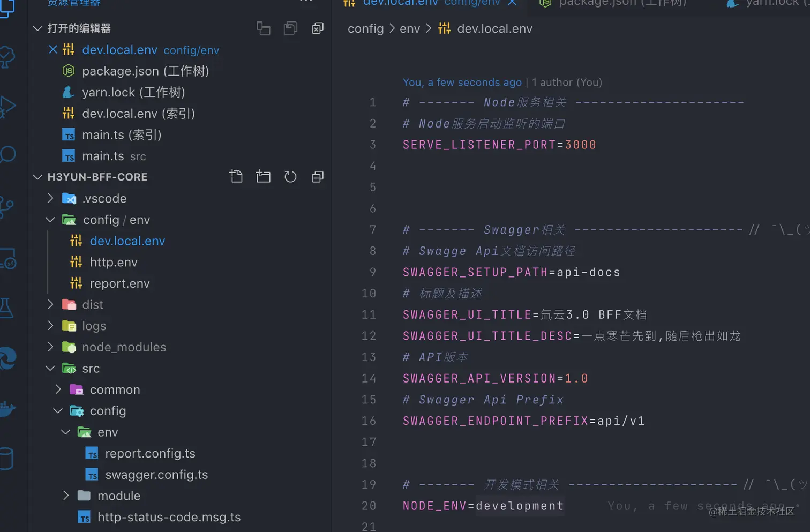Collapse the H3YUN-BFF-CORE project section
This screenshot has width=810, height=532.
[37, 177]
